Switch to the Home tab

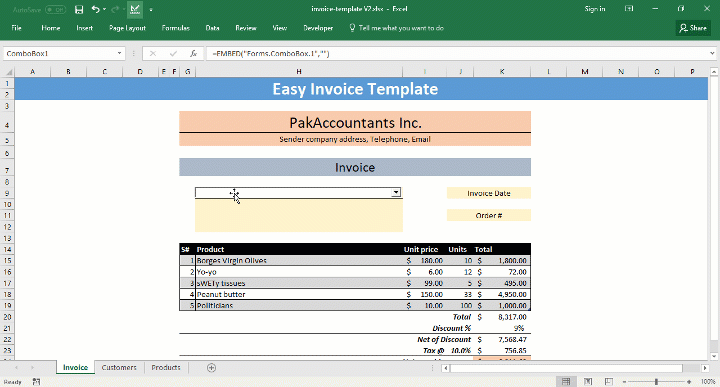point(51,28)
